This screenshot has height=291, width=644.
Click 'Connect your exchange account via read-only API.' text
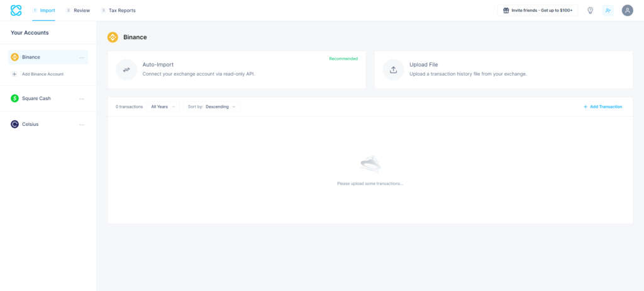(x=199, y=74)
